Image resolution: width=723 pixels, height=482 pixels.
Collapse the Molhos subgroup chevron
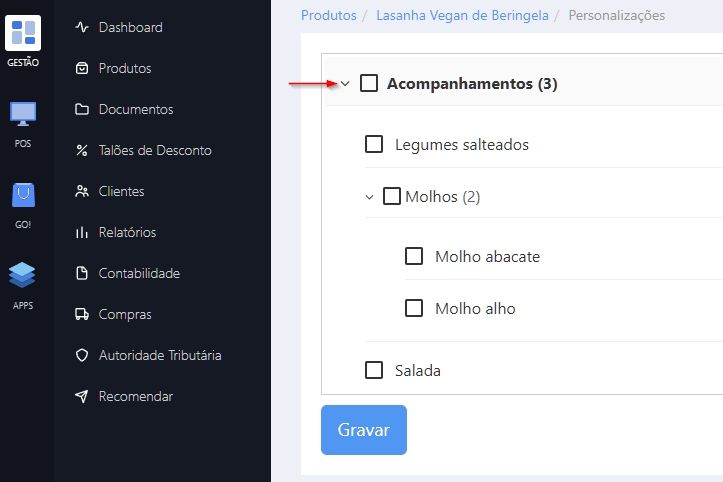point(370,197)
